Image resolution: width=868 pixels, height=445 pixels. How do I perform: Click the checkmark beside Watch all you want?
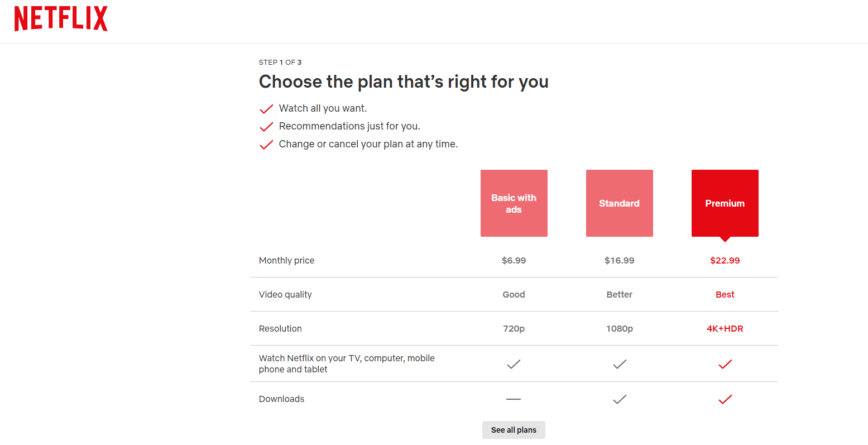(x=266, y=109)
